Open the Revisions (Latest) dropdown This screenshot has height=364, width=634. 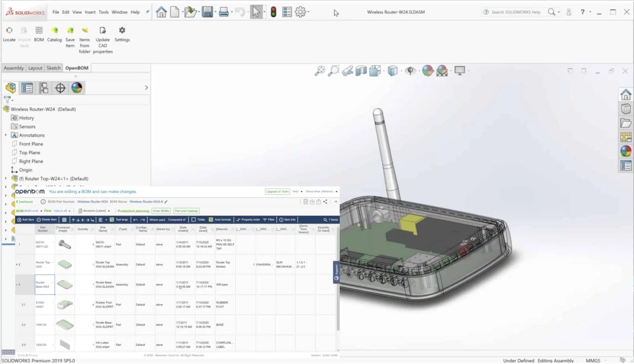point(94,211)
